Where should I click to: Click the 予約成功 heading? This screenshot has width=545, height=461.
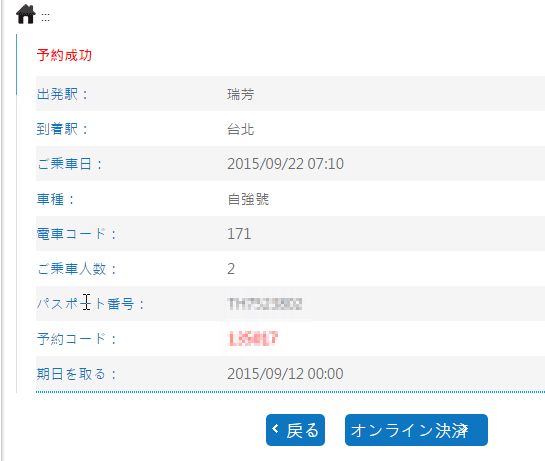tap(64, 55)
